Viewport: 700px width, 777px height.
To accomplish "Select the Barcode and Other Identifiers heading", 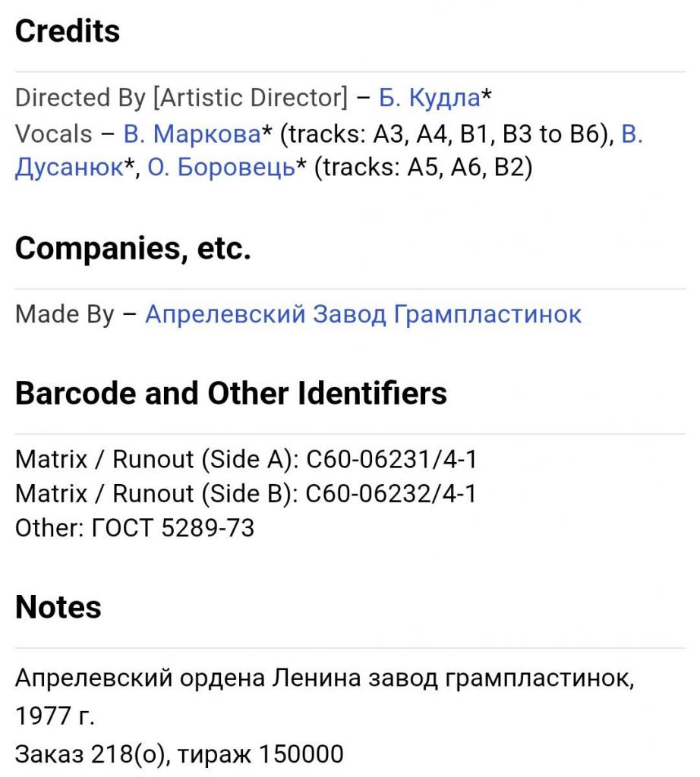I will (231, 393).
